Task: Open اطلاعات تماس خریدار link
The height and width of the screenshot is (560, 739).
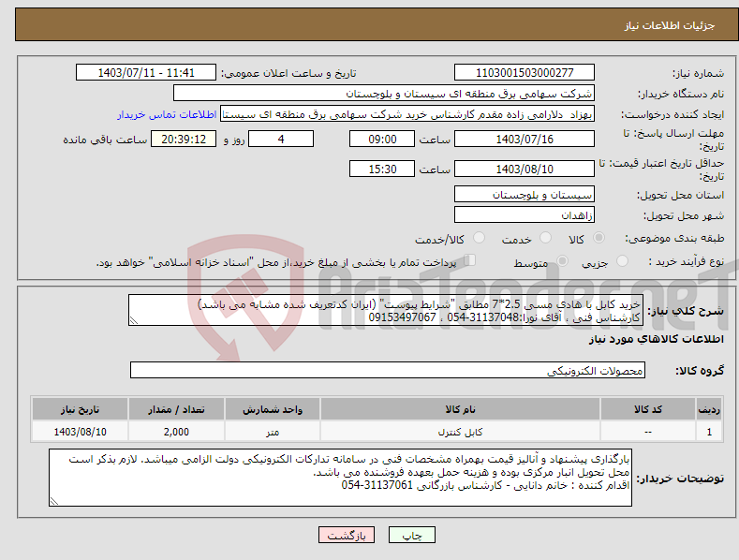Action: (x=167, y=114)
